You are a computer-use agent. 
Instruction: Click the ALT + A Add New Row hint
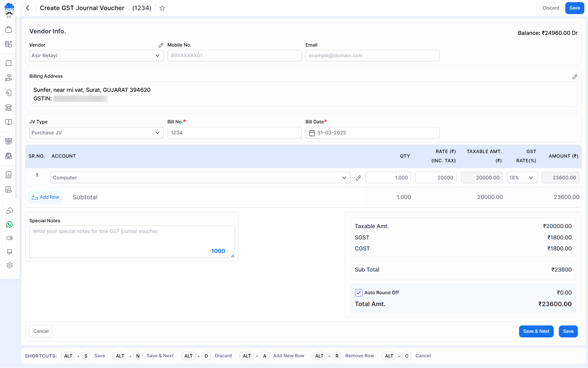[x=272, y=356]
